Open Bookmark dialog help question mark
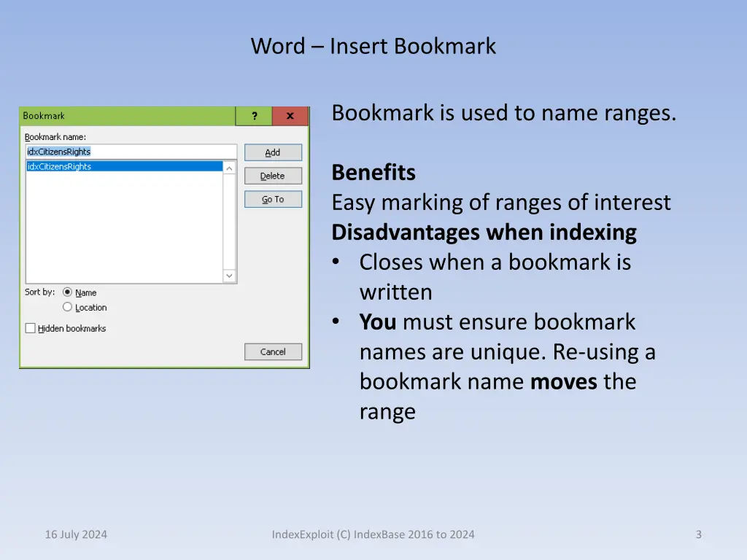This screenshot has height=560, width=747. pos(255,116)
